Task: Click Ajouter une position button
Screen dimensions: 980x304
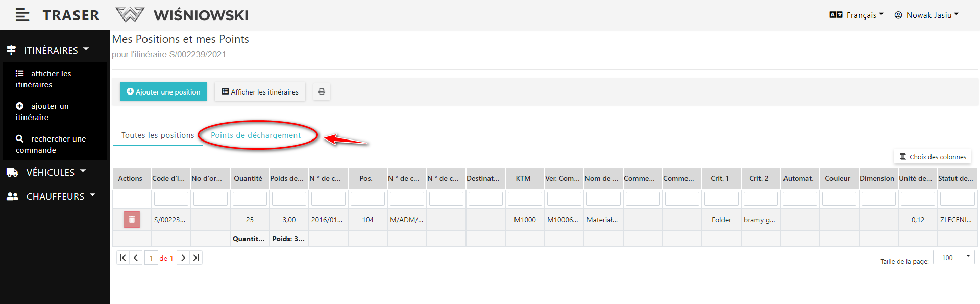Action: [163, 92]
